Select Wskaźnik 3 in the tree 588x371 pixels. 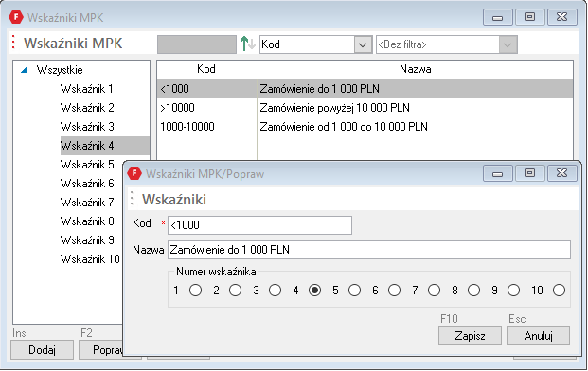(87, 127)
